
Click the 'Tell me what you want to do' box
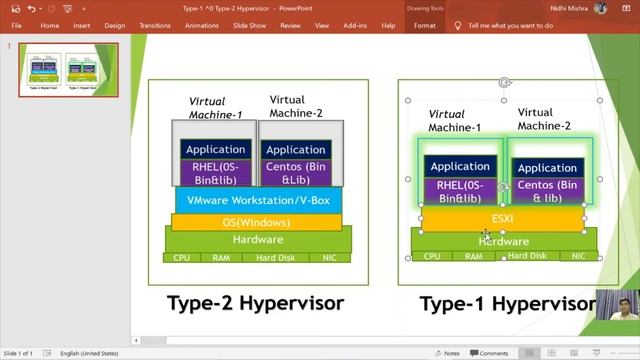coord(510,25)
